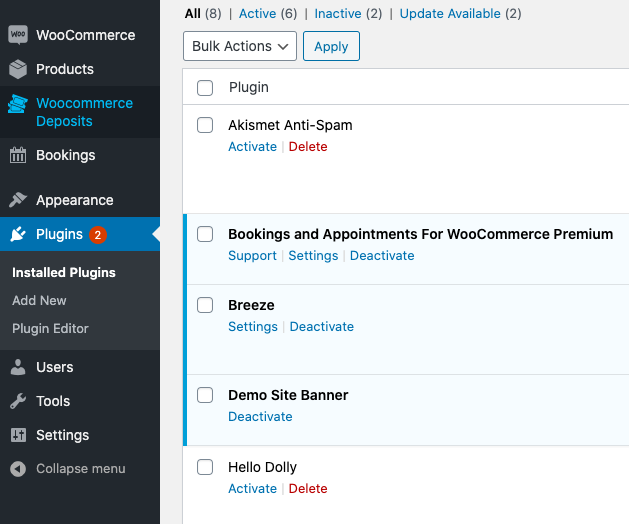Open Woocommerce Deposits menu item
The height and width of the screenshot is (524, 629).
pyautogui.click(x=84, y=112)
